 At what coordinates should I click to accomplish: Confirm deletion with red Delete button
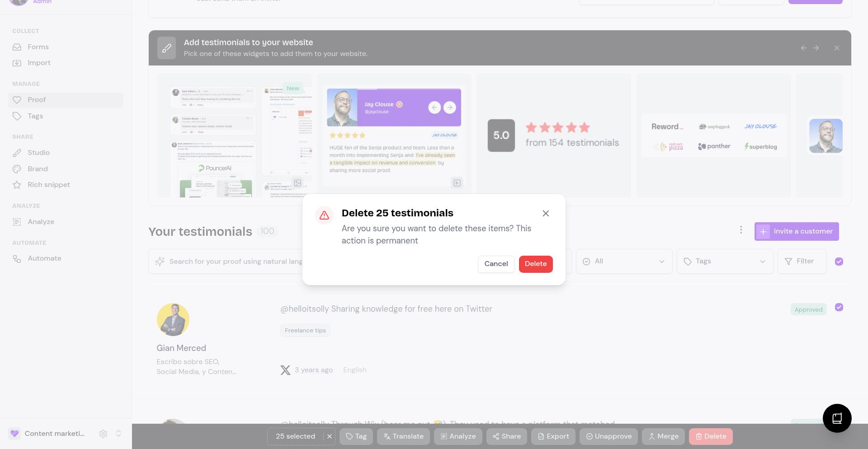535,264
